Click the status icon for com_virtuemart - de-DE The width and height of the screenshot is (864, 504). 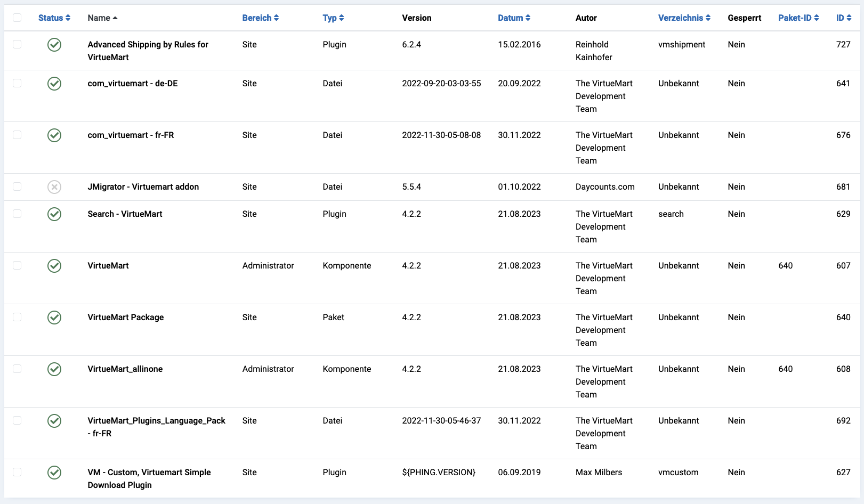(54, 84)
